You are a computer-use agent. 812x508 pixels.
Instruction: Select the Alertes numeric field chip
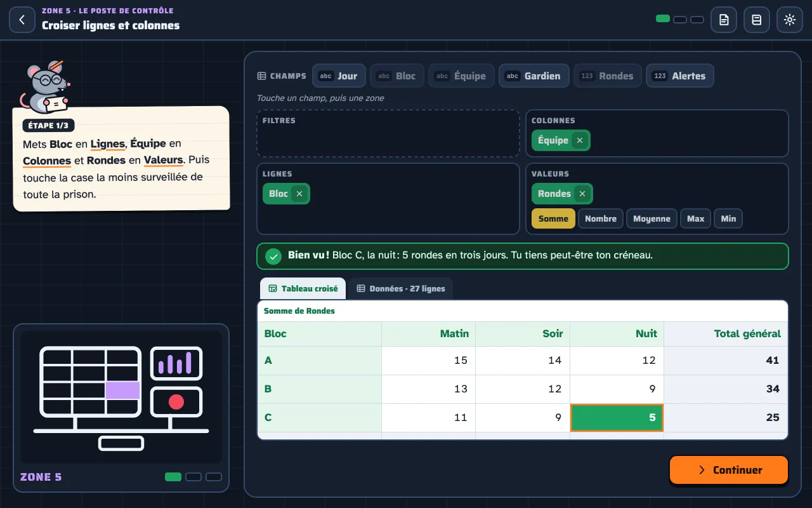click(680, 76)
